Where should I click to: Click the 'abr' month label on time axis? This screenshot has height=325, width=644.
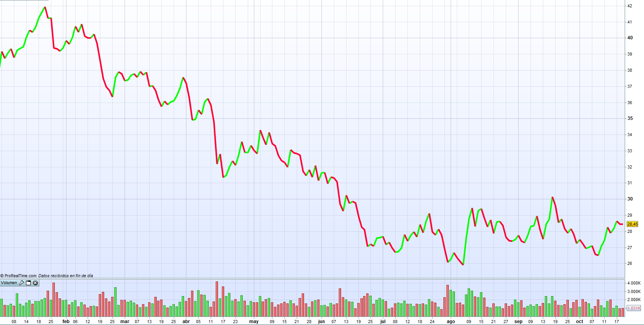[x=186, y=322]
